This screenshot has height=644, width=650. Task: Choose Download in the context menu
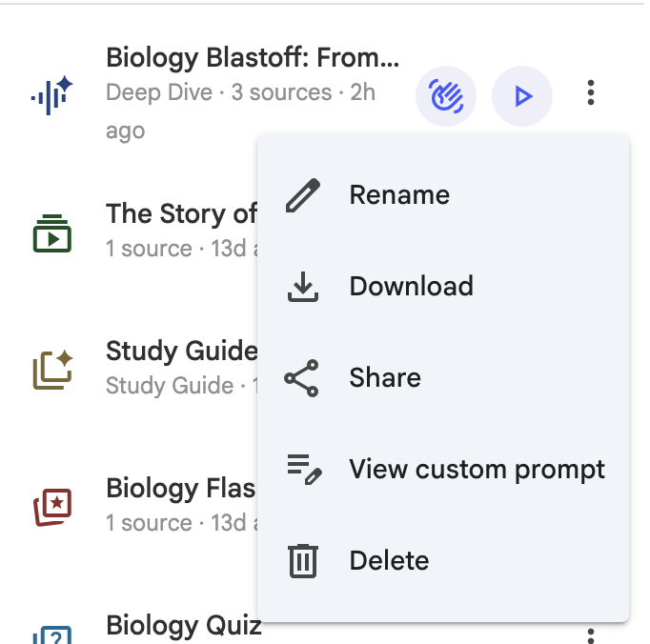pyautogui.click(x=411, y=287)
